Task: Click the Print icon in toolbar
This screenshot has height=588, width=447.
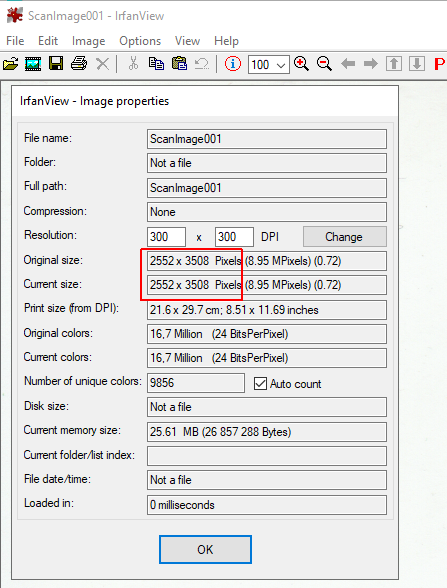Action: tap(79, 64)
